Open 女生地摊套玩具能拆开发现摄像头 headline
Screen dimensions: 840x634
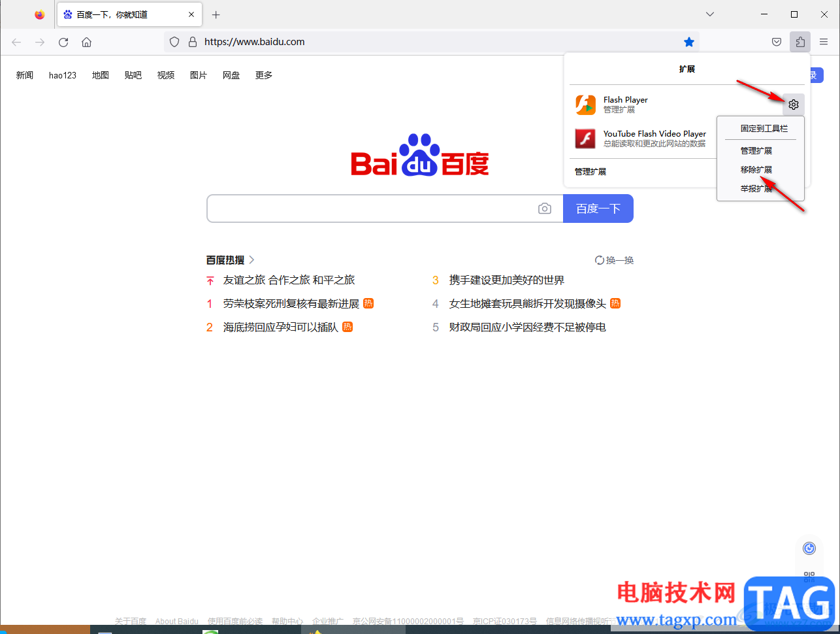point(528,304)
